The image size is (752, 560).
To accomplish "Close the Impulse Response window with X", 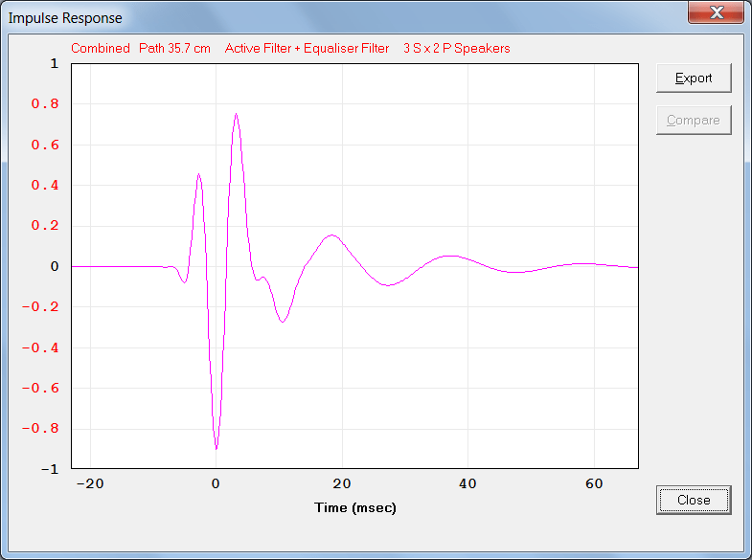I will pos(716,12).
